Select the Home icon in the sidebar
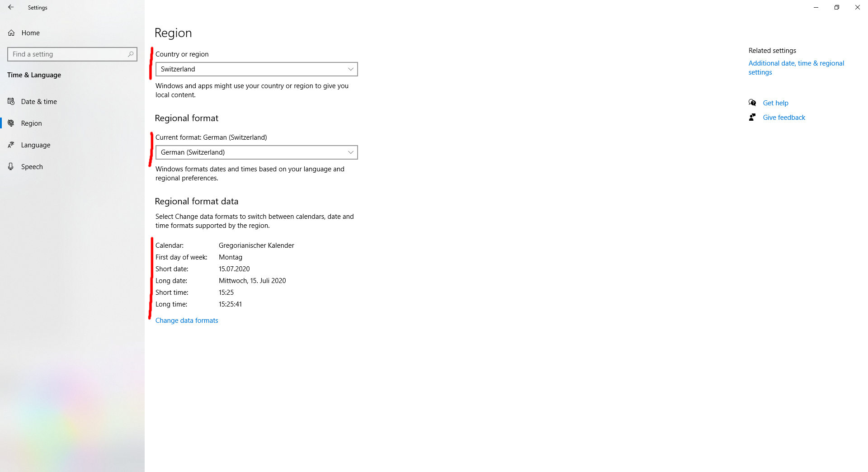Screen dimensions: 868x472 point(11,33)
